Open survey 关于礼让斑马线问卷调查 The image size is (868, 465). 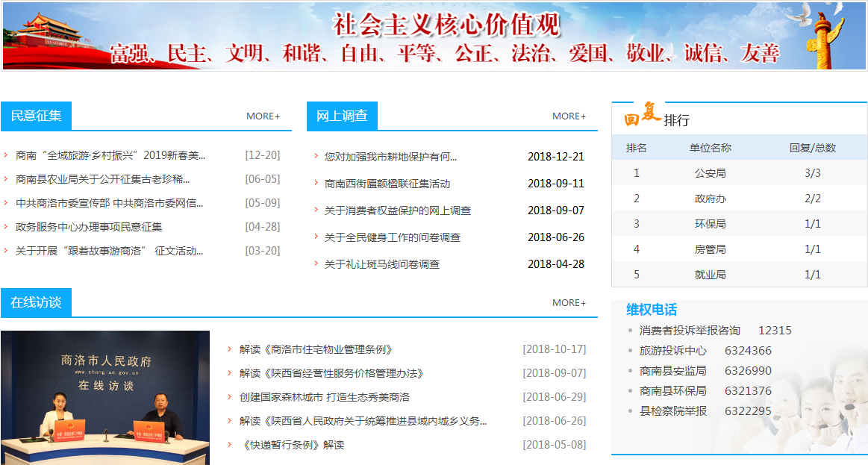tap(382, 264)
